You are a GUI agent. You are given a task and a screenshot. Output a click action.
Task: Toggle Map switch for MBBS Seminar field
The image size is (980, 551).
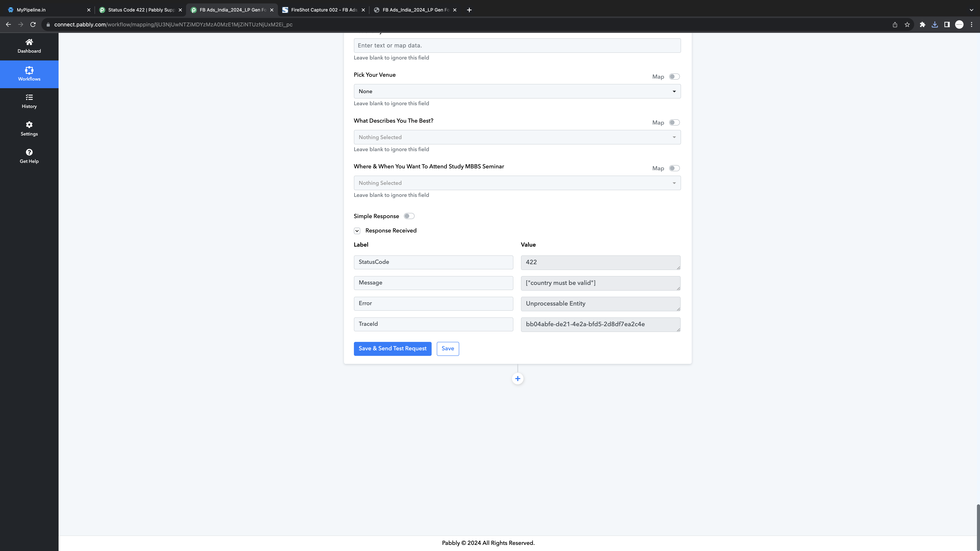tap(674, 168)
